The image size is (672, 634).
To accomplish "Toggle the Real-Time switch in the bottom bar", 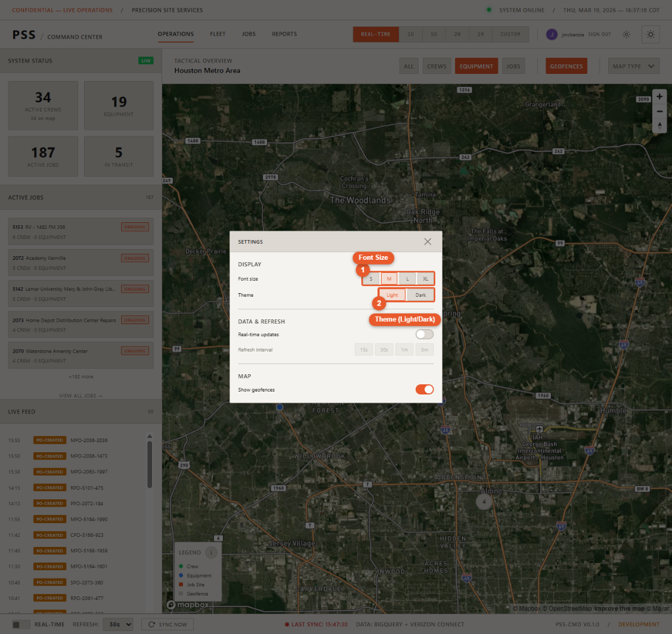I will [x=21, y=624].
